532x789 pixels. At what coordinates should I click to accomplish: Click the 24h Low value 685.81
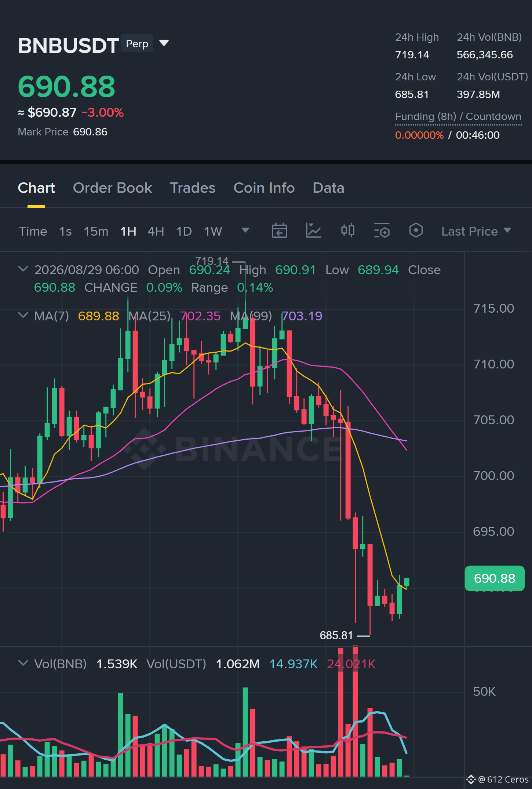[x=412, y=94]
